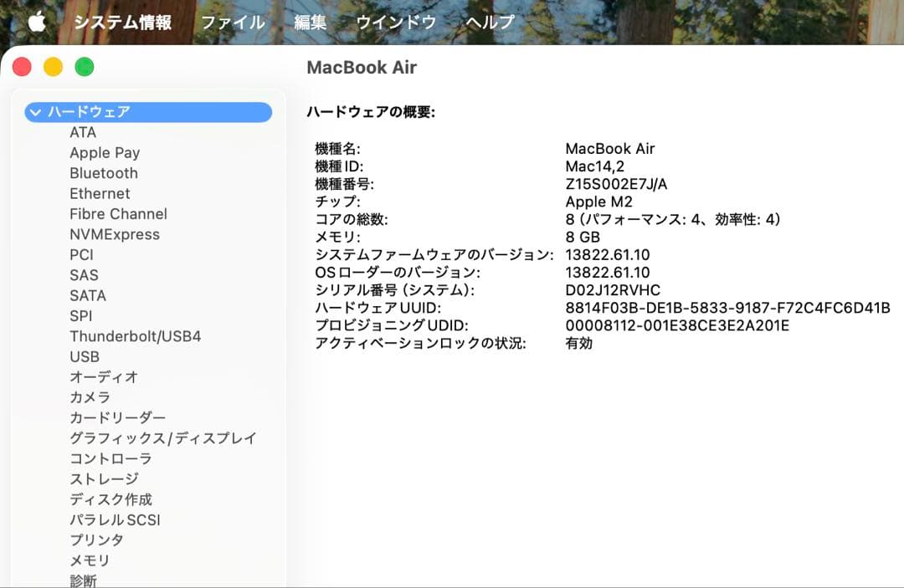The height and width of the screenshot is (588, 904).
Task: Open グラフィックス/ディスプレイ information
Action: [x=162, y=438]
